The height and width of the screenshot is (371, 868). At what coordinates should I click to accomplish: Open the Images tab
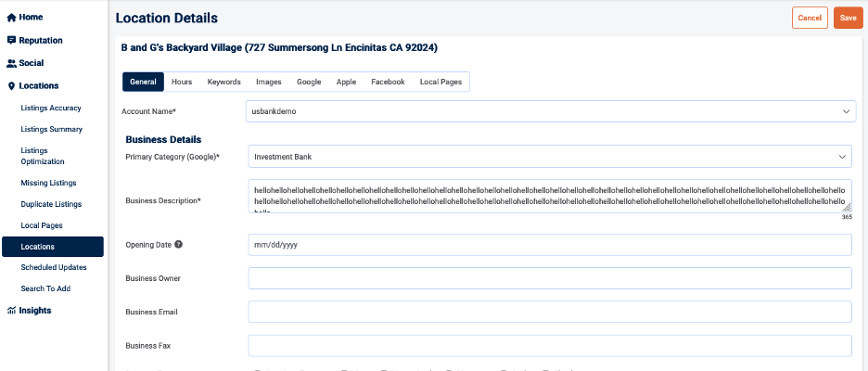tap(269, 82)
